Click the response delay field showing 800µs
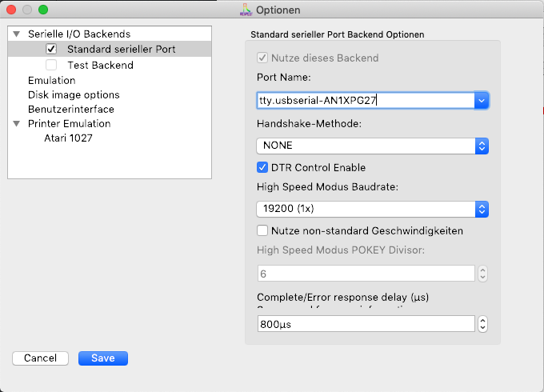The height and width of the screenshot is (392, 544). [x=366, y=324]
